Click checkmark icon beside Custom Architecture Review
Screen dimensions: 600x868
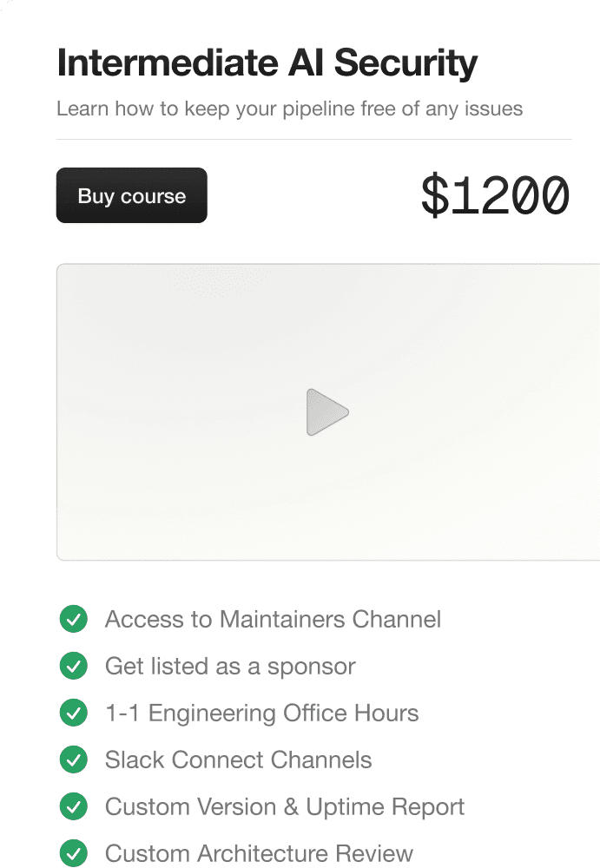tap(73, 853)
